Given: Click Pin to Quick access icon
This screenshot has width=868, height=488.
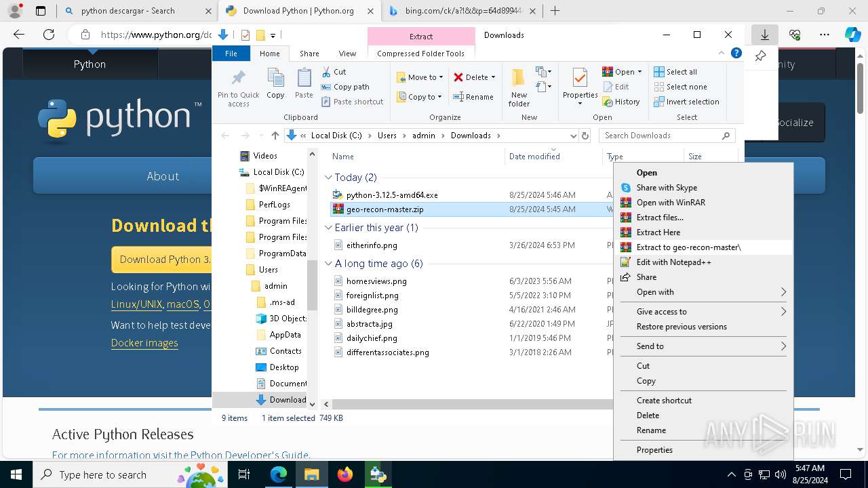Looking at the screenshot, I should pyautogui.click(x=239, y=77).
